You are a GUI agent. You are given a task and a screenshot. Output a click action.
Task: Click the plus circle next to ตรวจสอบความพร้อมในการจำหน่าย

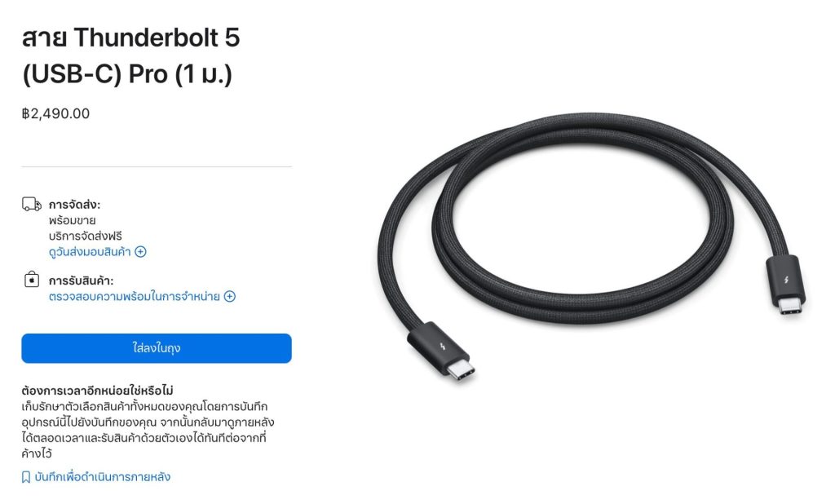[x=229, y=296]
